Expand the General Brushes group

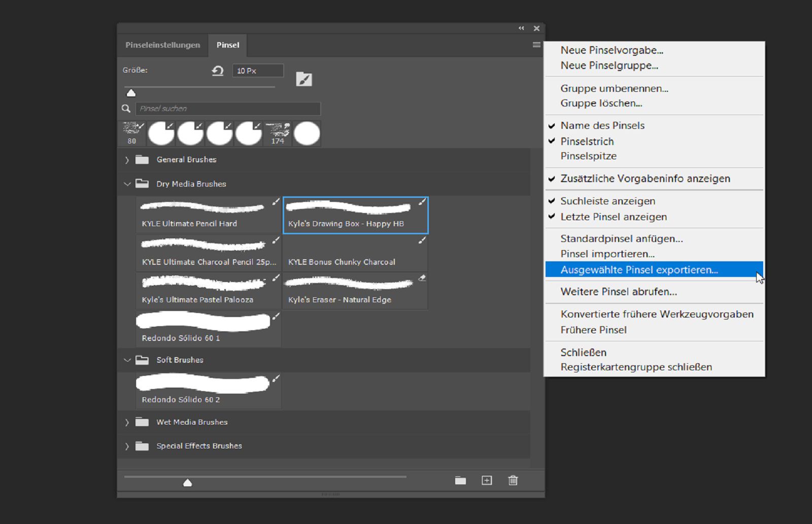126,159
